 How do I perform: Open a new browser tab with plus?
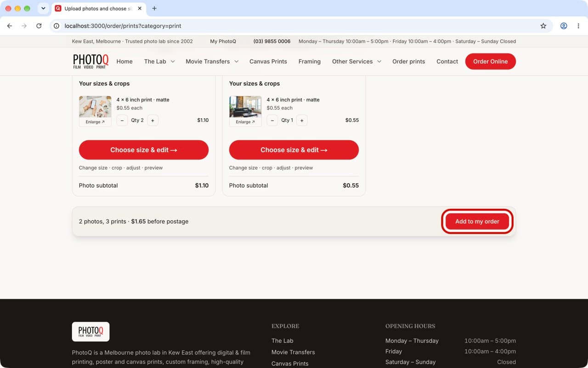point(154,8)
